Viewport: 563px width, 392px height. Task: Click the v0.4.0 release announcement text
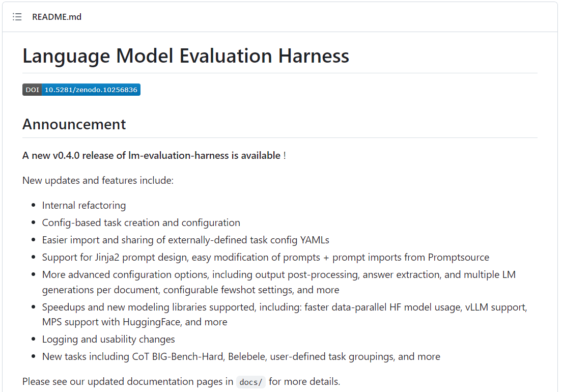pyautogui.click(x=153, y=155)
